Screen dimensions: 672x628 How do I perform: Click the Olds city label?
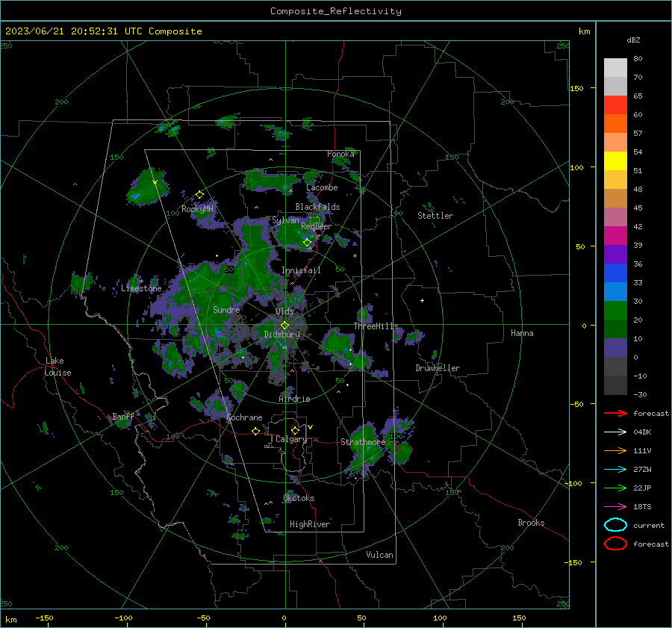284,311
